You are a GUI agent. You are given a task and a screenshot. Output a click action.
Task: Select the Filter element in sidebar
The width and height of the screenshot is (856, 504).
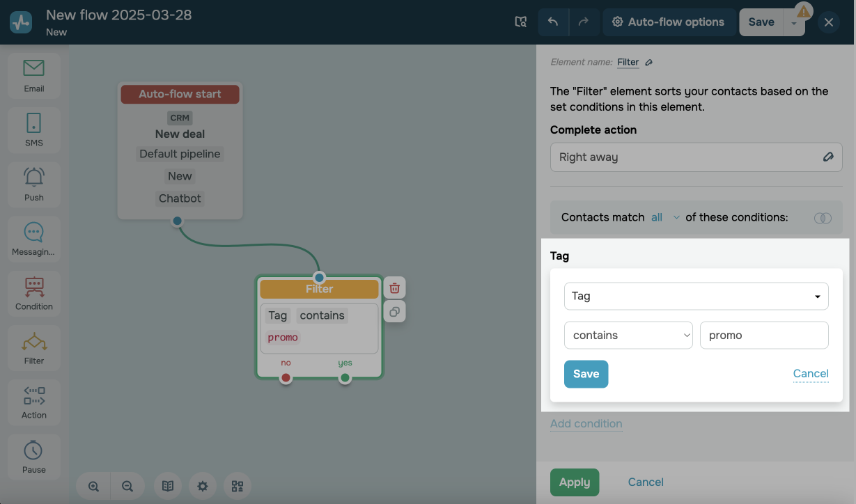pyautogui.click(x=33, y=347)
